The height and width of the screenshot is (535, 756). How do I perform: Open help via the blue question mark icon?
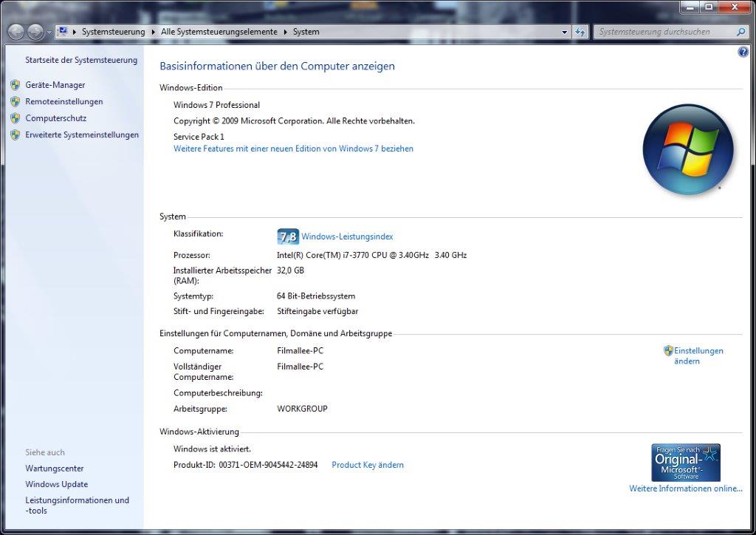tap(743, 52)
